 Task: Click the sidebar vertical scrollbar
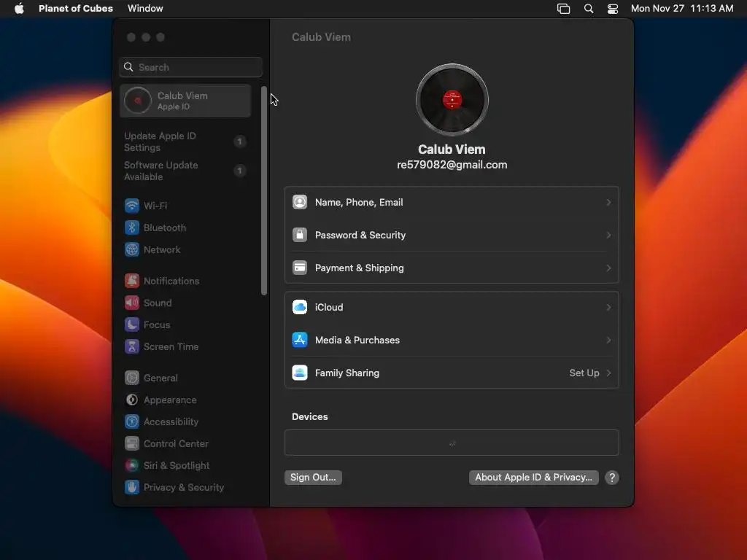(x=264, y=190)
